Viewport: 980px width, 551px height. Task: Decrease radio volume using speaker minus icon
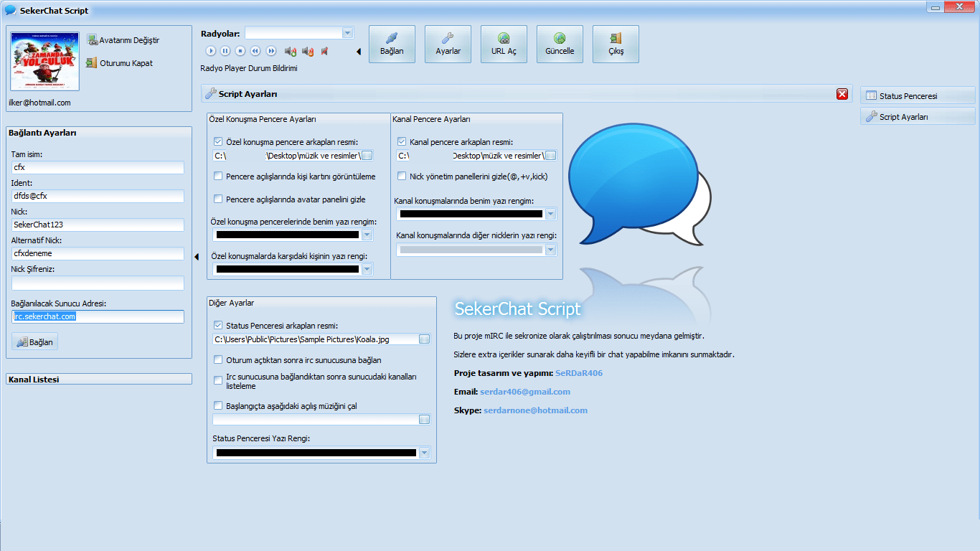point(308,51)
